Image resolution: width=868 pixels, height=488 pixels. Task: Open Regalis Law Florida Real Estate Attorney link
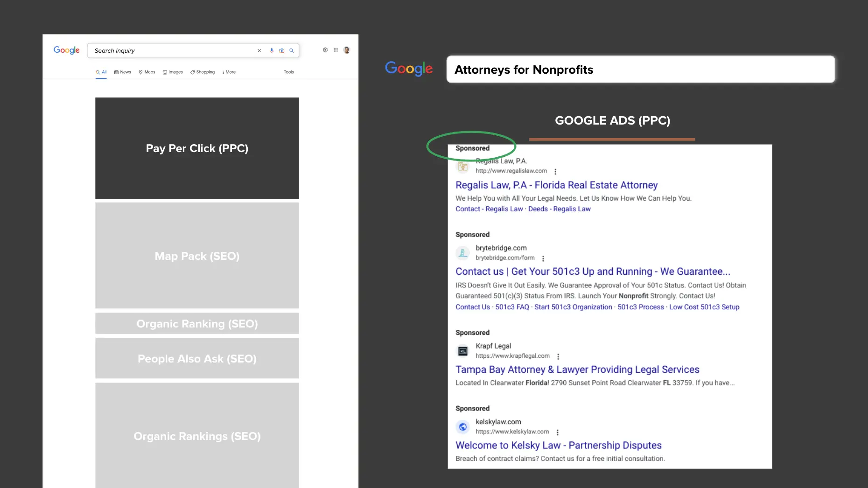557,185
